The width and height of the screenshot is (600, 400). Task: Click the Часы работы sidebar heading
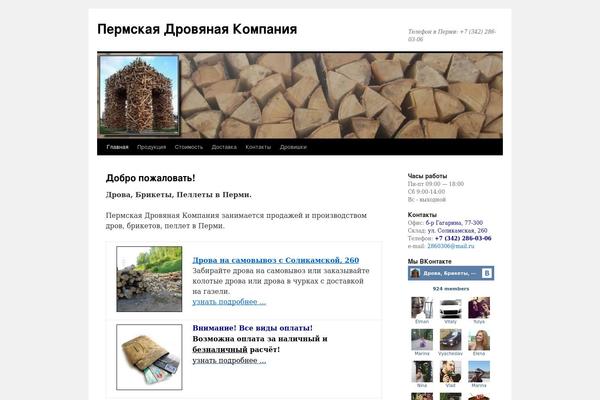pos(427,176)
